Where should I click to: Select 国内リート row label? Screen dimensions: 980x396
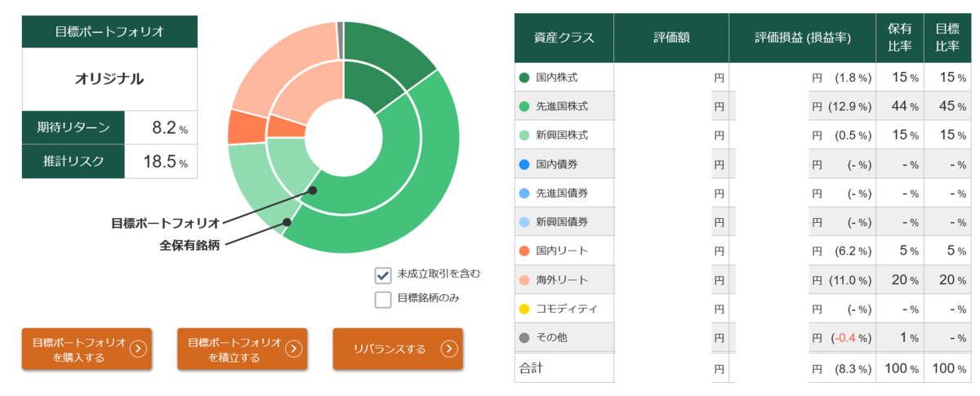point(562,251)
